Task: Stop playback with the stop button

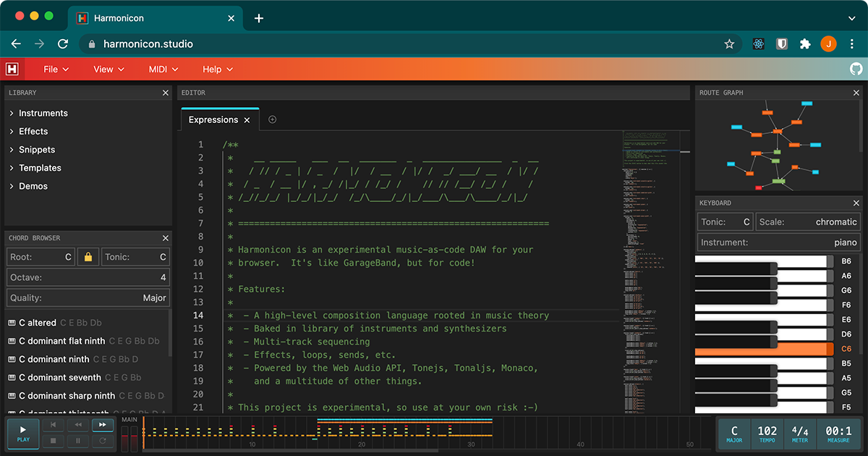Action: tap(54, 440)
